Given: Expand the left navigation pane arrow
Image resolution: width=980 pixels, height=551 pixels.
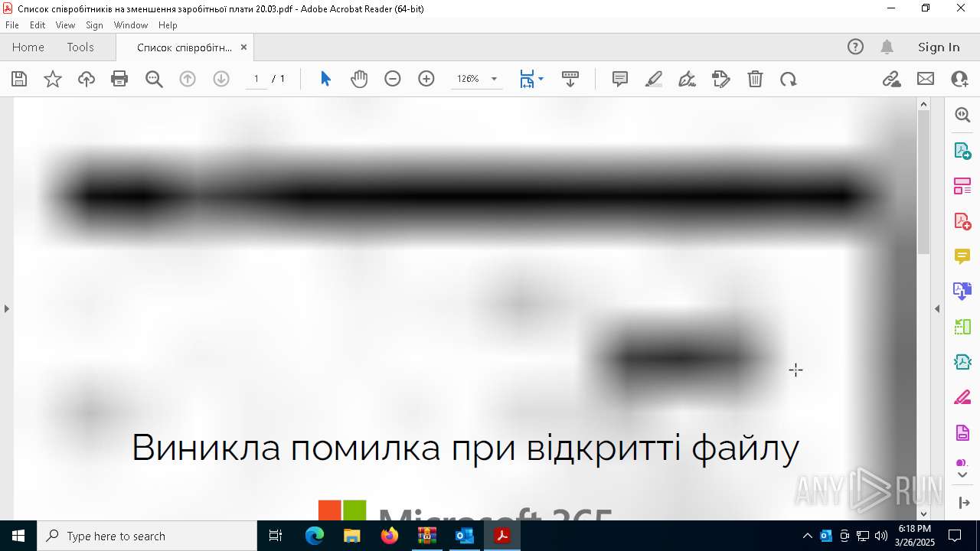Looking at the screenshot, I should coord(6,308).
